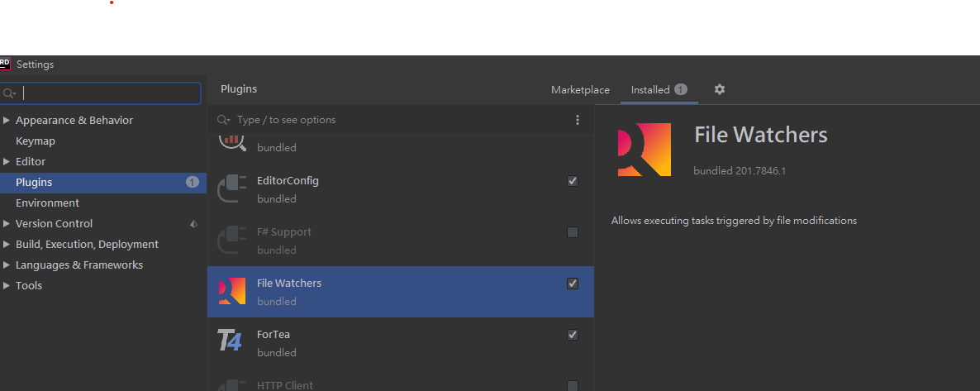Focus the settings search field
Image resolution: width=980 pixels, height=391 pixels.
pyautogui.click(x=100, y=93)
